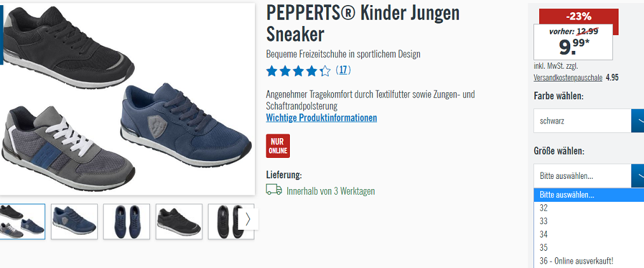The width and height of the screenshot is (644, 268).
Task: Select the black sneaker side-view thumbnail
Action: (179, 222)
